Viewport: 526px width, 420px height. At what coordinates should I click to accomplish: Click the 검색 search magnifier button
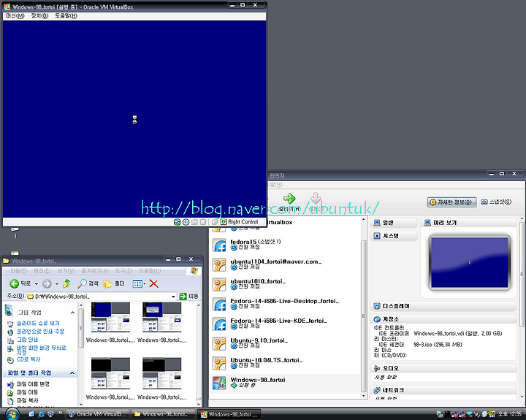[x=88, y=284]
